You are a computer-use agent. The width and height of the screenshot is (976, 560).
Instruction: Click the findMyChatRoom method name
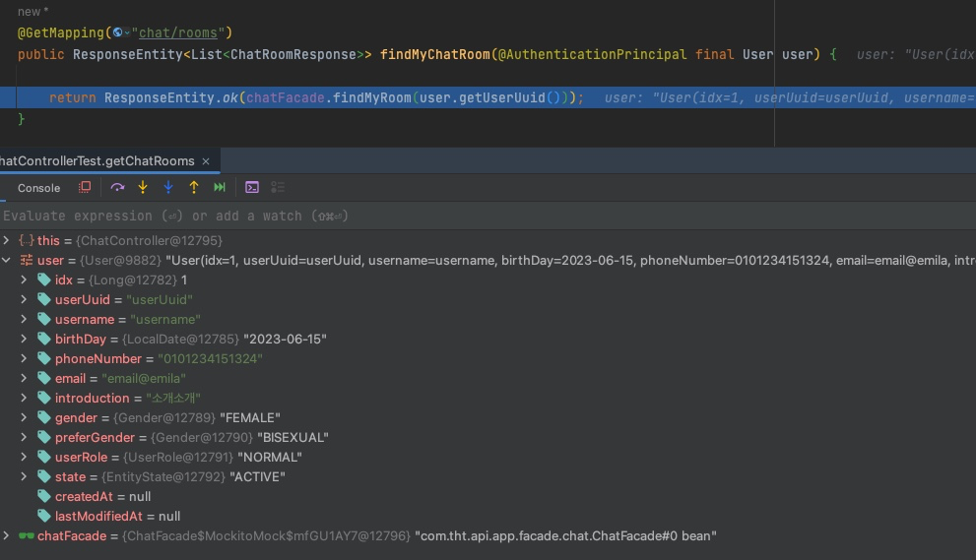[x=435, y=54]
